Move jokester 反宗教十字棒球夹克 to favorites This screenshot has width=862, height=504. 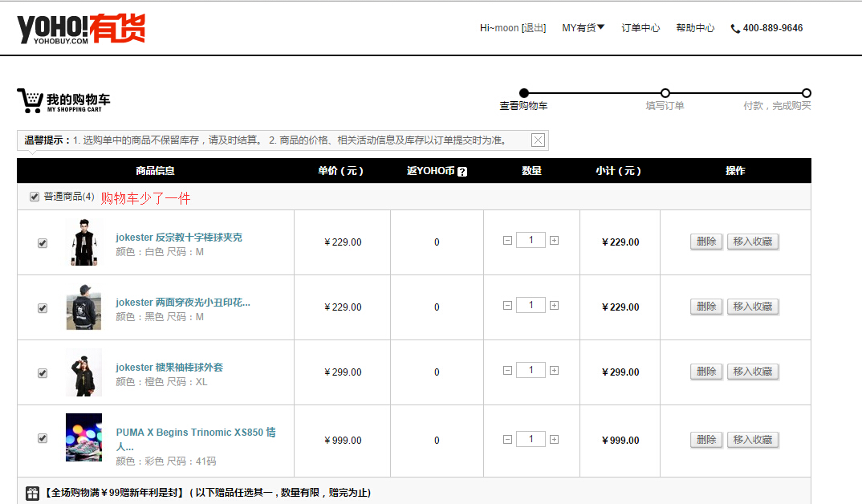tap(753, 242)
